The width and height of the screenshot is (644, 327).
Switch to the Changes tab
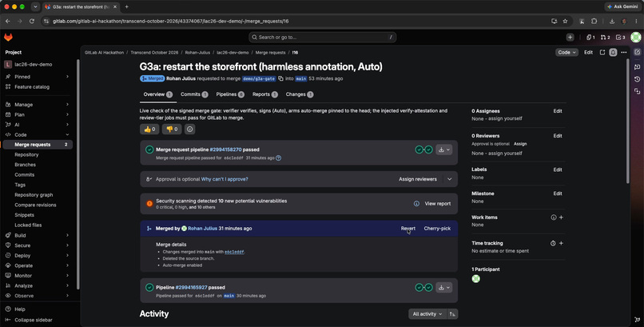pos(300,94)
